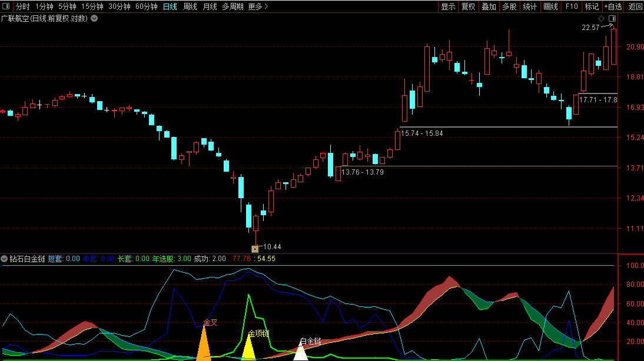Click the 13.71 price axis label

pyautogui.click(x=635, y=168)
